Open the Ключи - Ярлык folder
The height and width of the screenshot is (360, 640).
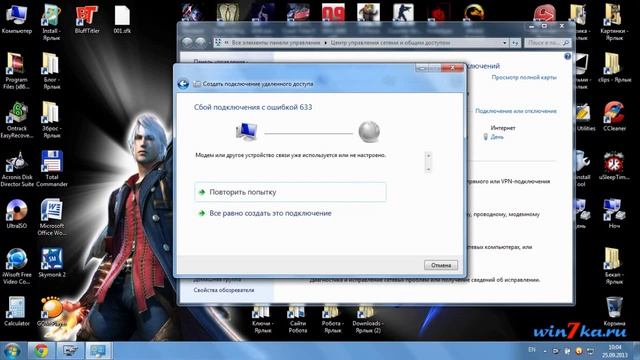[262, 320]
